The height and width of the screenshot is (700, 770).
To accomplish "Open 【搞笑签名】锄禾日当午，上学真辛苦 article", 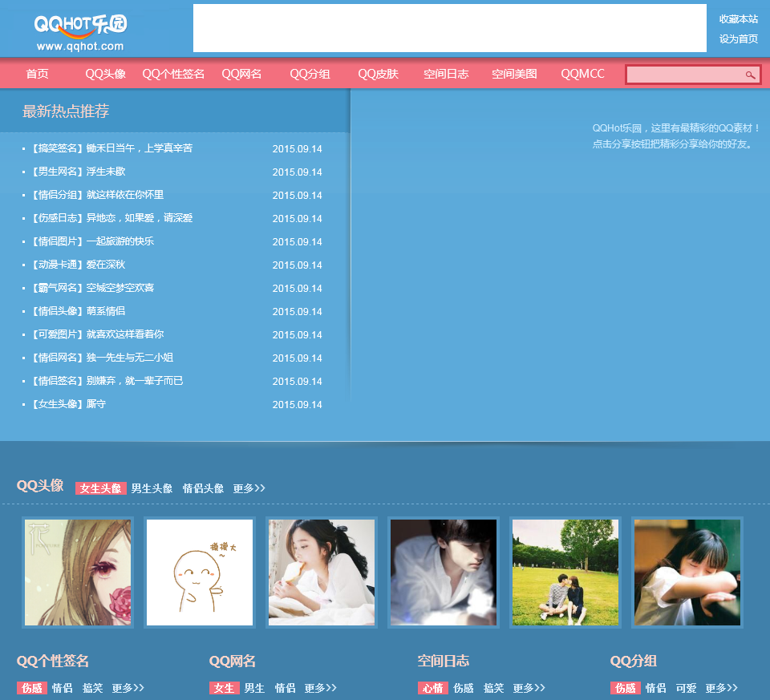I will coord(112,148).
